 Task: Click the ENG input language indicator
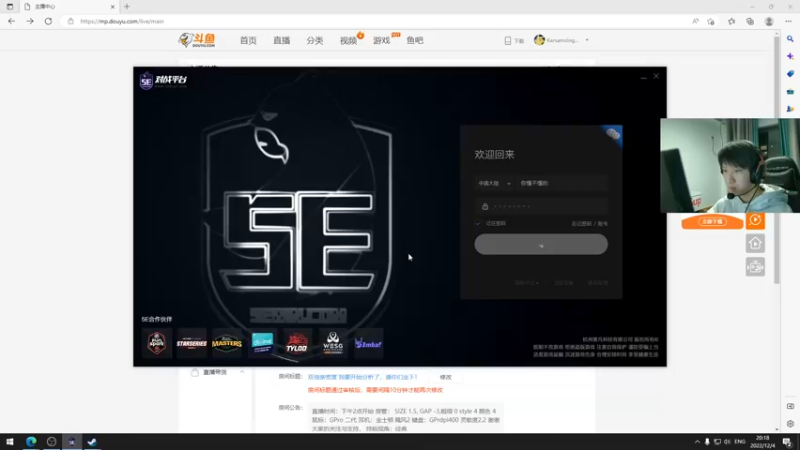point(740,442)
